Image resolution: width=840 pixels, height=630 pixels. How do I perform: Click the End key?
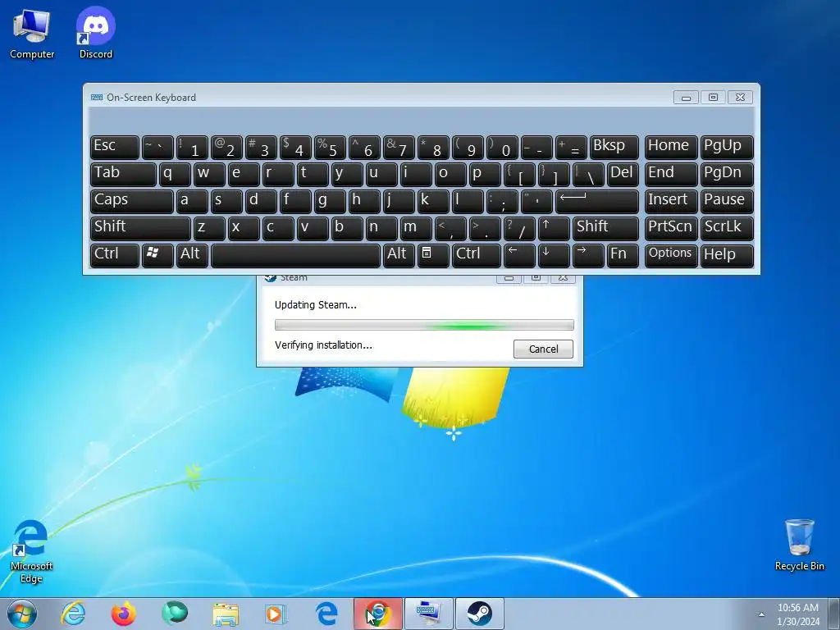(671, 175)
